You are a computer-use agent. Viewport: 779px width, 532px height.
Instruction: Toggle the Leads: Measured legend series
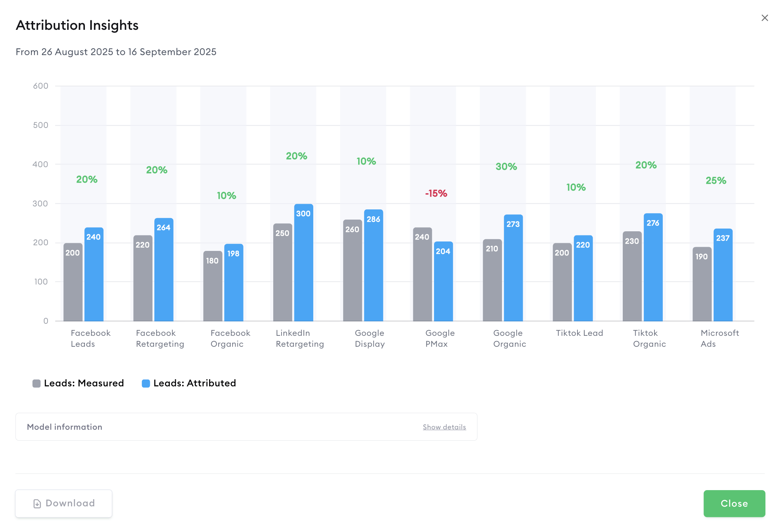[84, 383]
